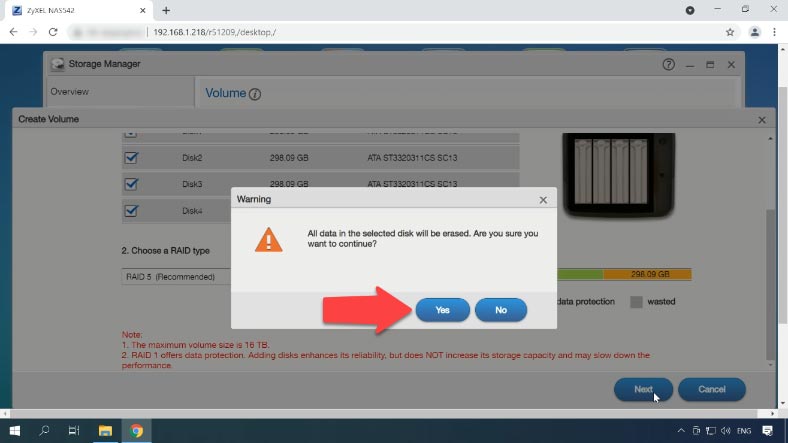The image size is (788, 443).
Task: Click the volume speaker tray icon
Action: (725, 431)
